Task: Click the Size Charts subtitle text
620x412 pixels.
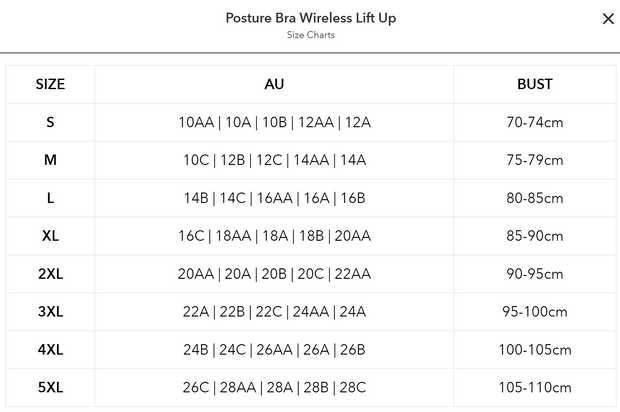Action: [310, 35]
